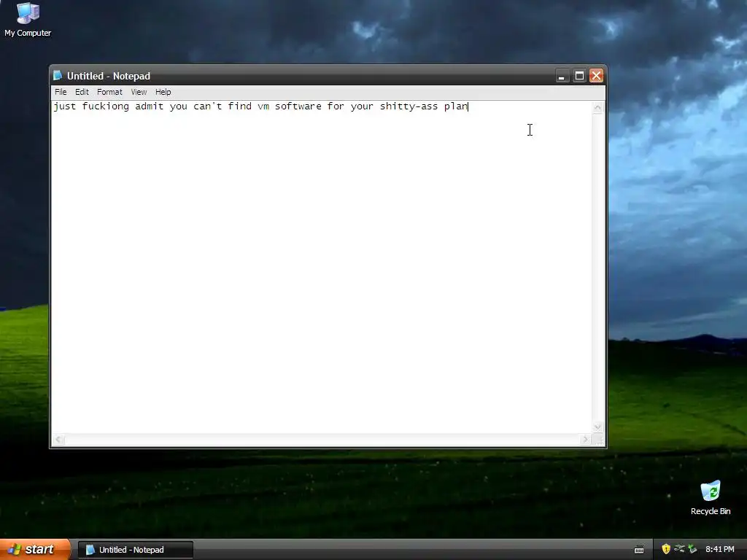The image size is (747, 560).
Task: Open the Format menu in Notepad
Action: 109,92
